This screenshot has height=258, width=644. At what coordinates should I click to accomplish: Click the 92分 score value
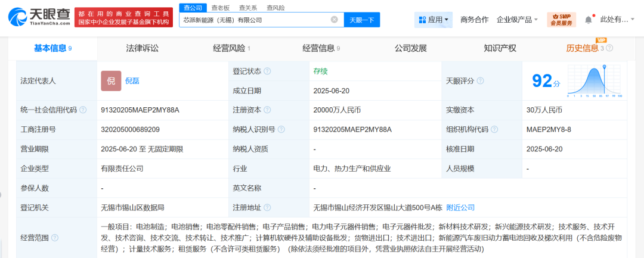(546, 81)
